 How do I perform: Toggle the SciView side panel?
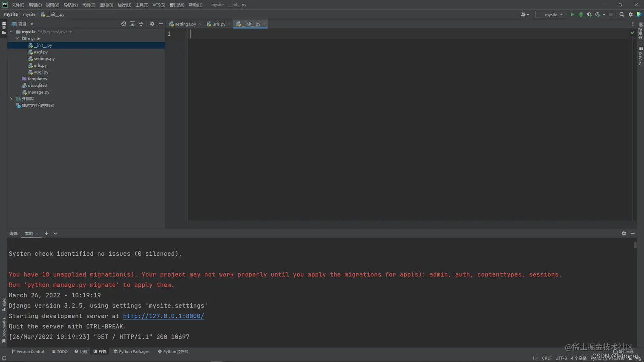click(x=640, y=56)
